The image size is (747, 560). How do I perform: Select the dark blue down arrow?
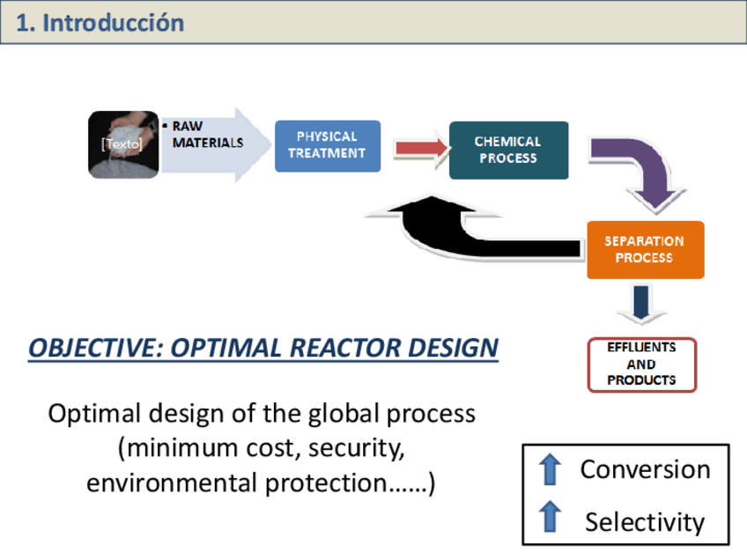641,304
